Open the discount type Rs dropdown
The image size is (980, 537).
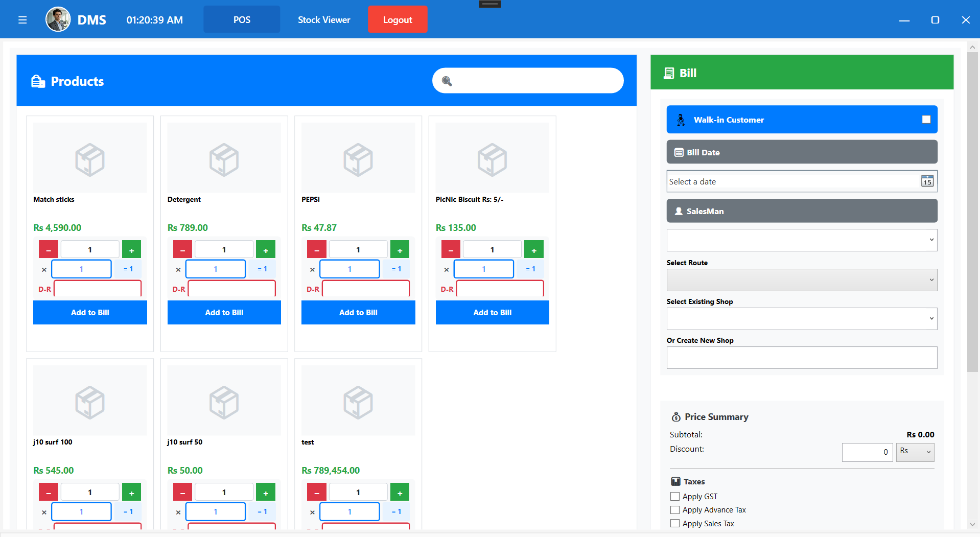tap(915, 452)
